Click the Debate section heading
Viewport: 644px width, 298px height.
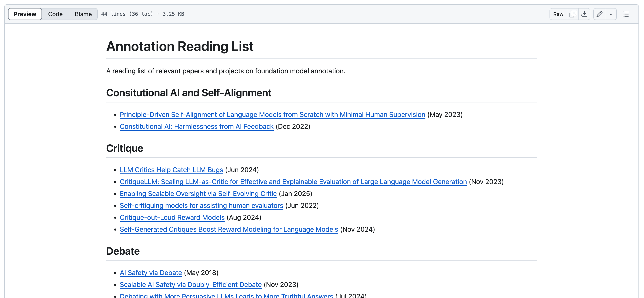point(123,251)
